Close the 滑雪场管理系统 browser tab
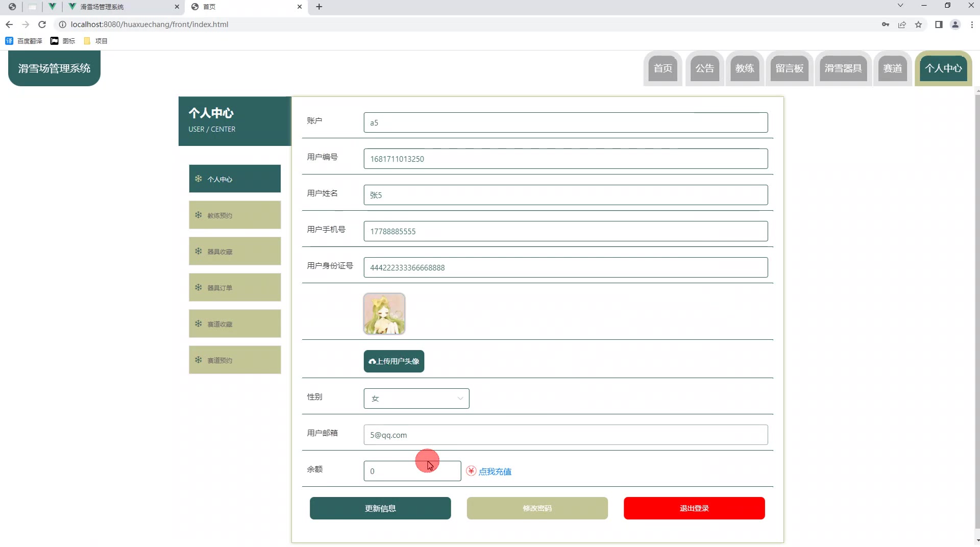Image resolution: width=980 pixels, height=547 pixels. [x=177, y=7]
